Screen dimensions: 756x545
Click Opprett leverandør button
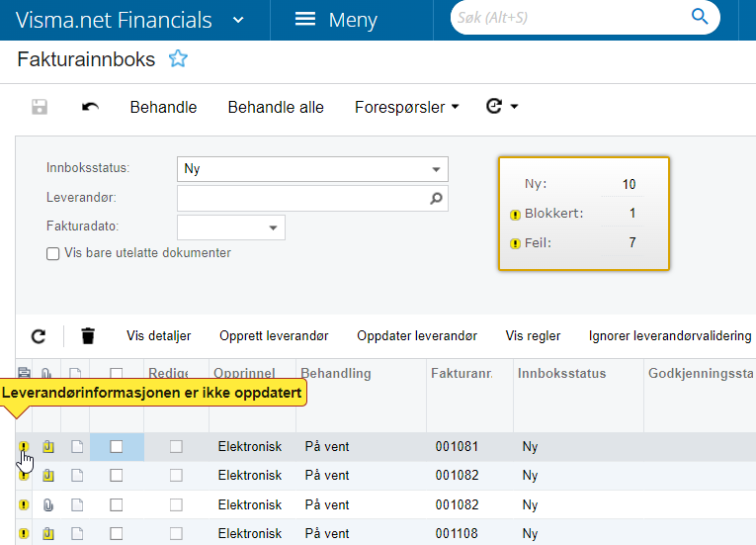274,336
